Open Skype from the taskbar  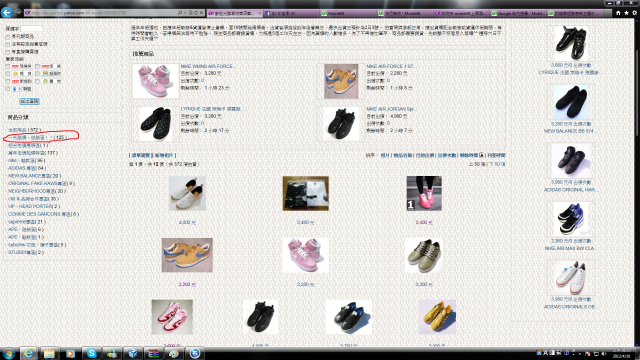pos(91,353)
